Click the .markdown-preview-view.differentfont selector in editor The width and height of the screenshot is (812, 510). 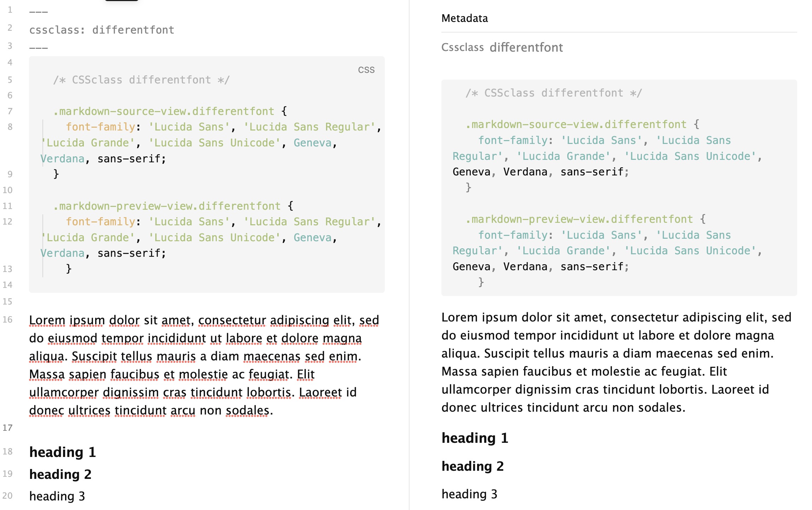click(x=167, y=206)
